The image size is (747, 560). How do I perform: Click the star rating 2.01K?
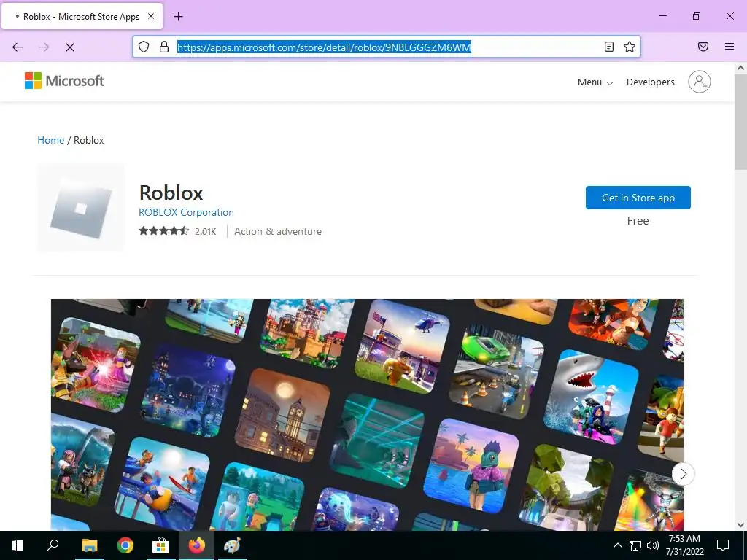click(177, 231)
